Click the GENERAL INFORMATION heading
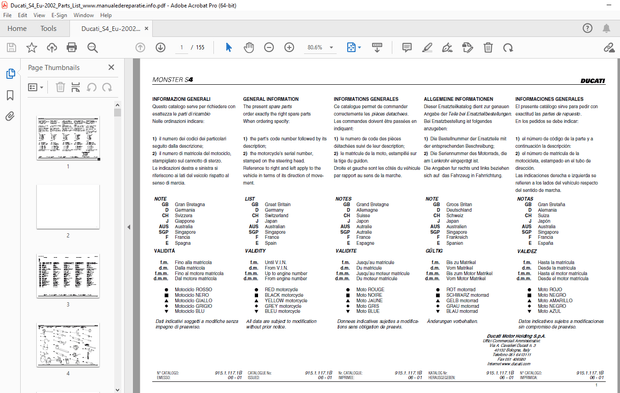Screen dimensions: 620x393 click(270, 99)
